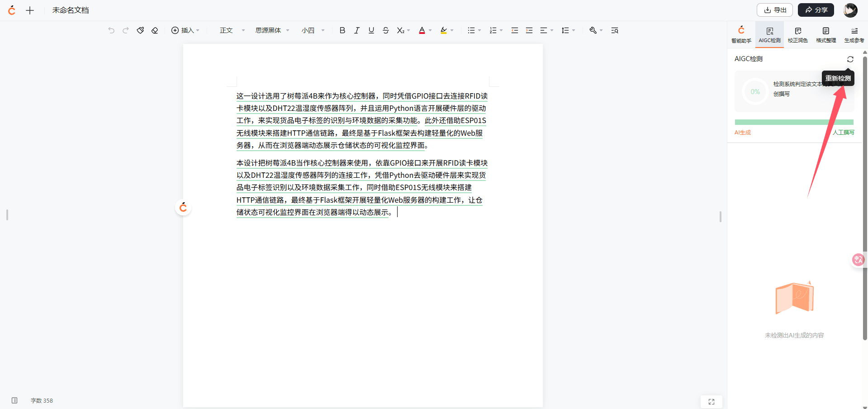Toggle bold formatting
This screenshot has height=409, width=868.
tap(342, 30)
